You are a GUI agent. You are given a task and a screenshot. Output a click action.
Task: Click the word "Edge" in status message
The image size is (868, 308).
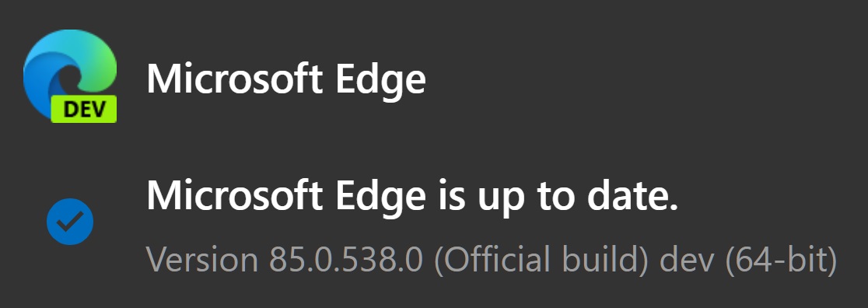pos(380,198)
